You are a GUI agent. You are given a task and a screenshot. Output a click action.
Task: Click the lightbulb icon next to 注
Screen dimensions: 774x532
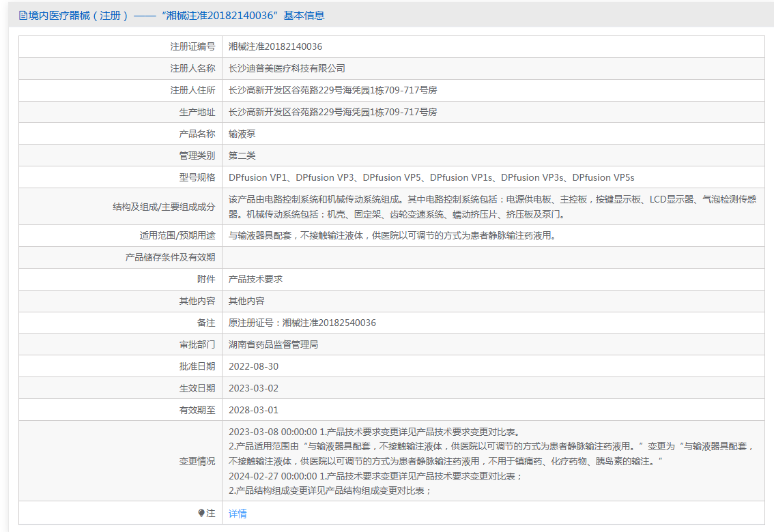(x=201, y=514)
